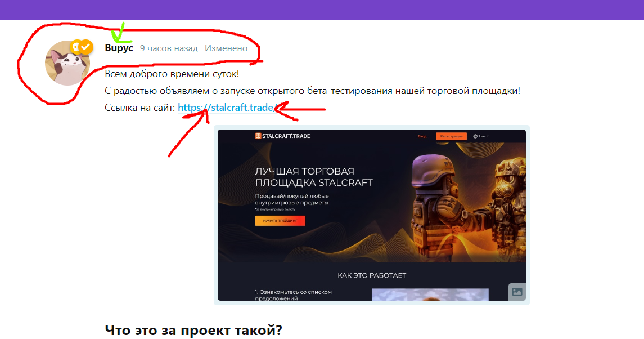Click the skull badge on the avatar
This screenshot has height=339, width=644.
coord(75,47)
